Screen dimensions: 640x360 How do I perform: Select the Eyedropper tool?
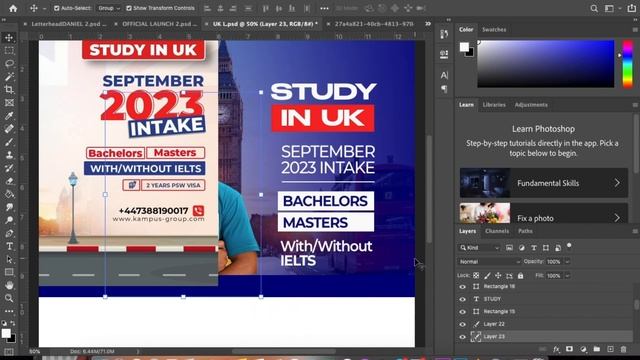point(9,116)
